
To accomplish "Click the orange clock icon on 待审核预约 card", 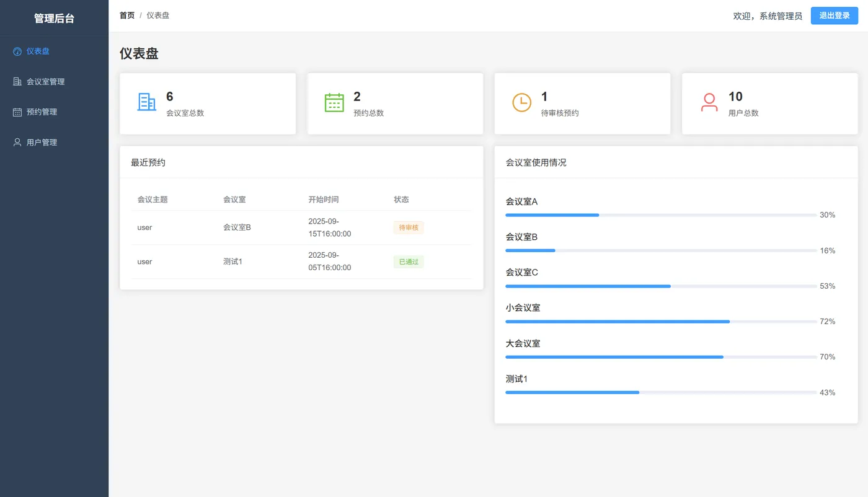I will point(521,102).
